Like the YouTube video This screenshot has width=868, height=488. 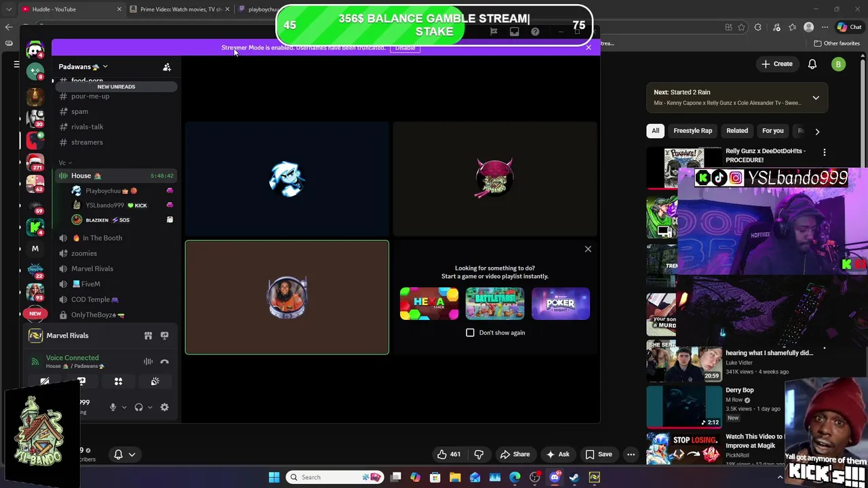point(449,454)
